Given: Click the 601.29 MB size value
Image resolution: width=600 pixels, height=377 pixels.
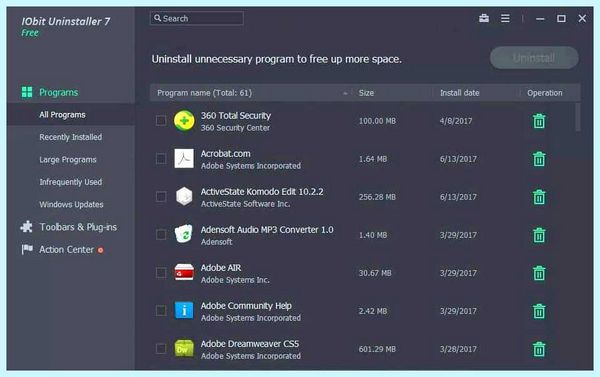Looking at the screenshot, I should 377,349.
